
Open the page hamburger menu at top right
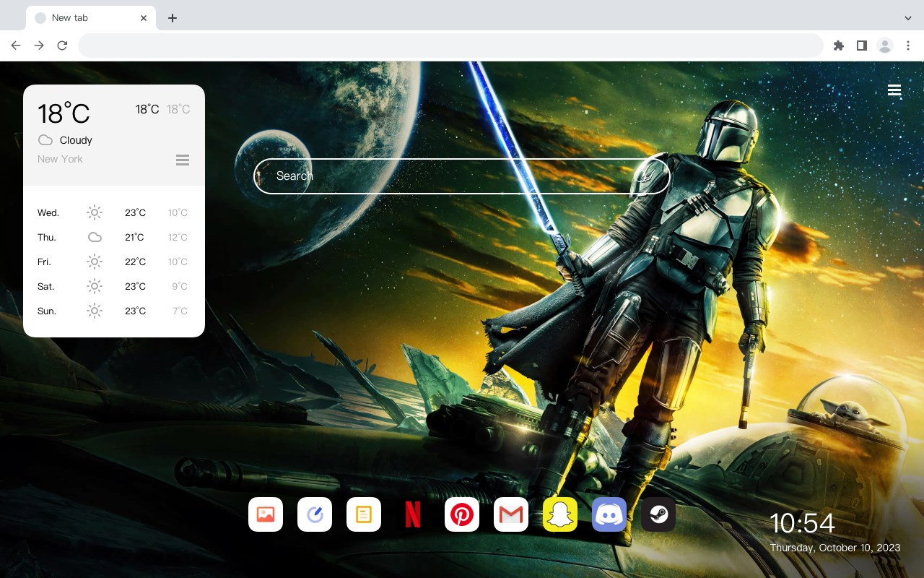(x=894, y=90)
